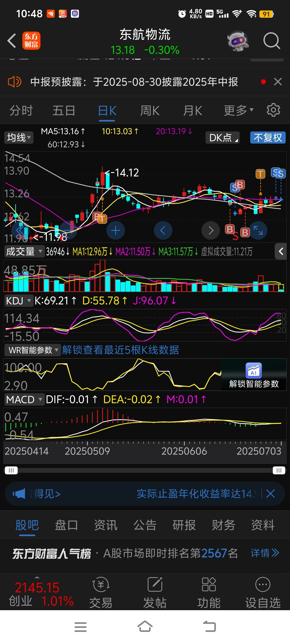Open the 股吧 tab
The image size is (290, 644).
(x=27, y=525)
